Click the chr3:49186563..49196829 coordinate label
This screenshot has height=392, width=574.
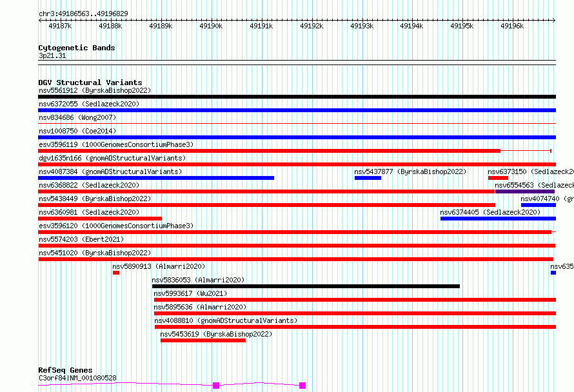click(83, 14)
